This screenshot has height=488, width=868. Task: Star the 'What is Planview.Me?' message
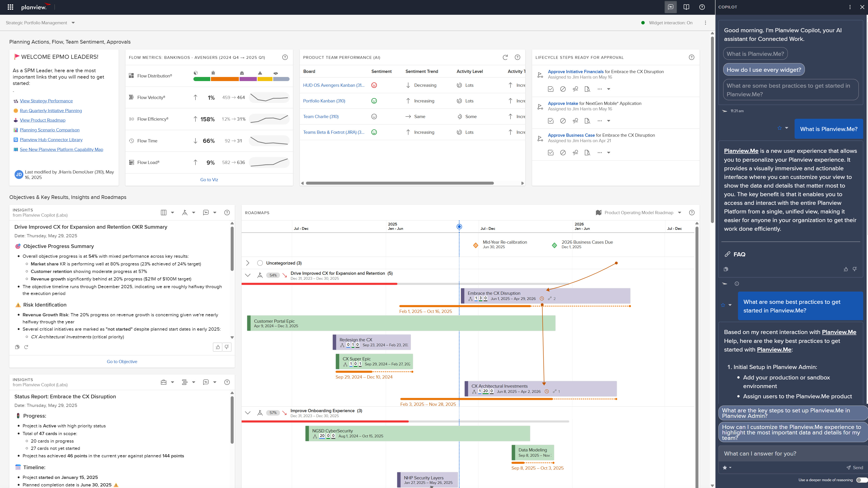point(779,128)
